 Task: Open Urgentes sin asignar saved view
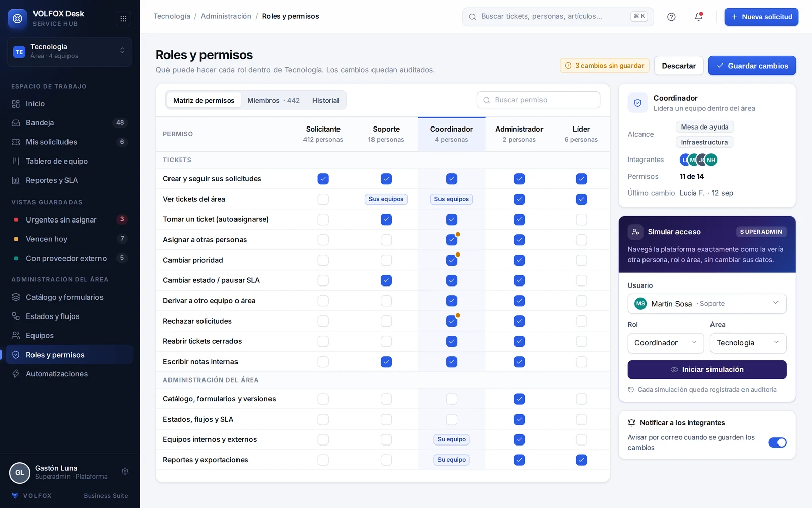[x=70, y=220]
